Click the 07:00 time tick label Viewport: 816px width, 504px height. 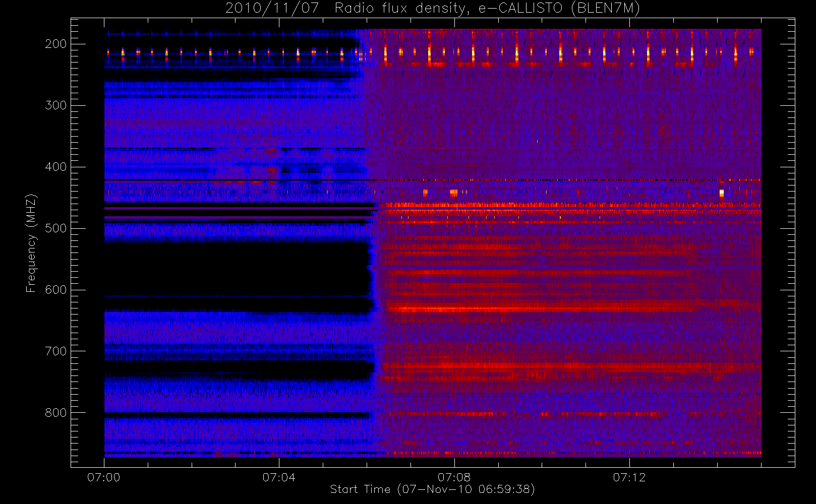[104, 477]
